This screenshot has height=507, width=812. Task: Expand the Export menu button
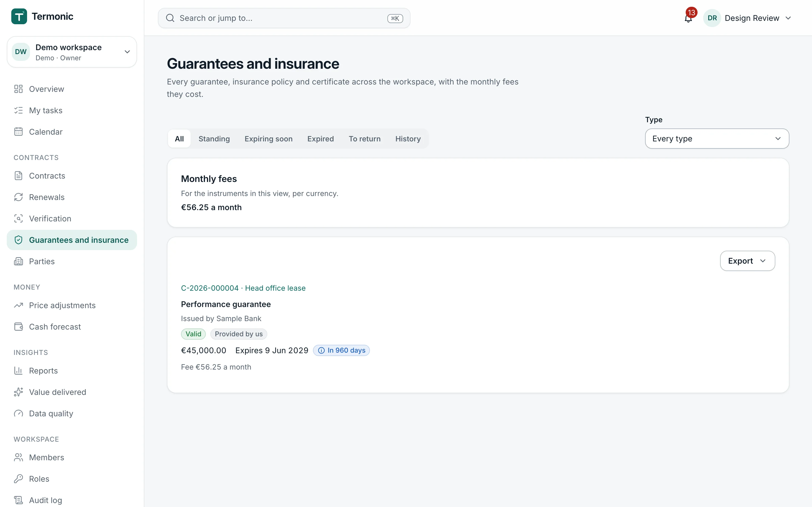tap(747, 261)
